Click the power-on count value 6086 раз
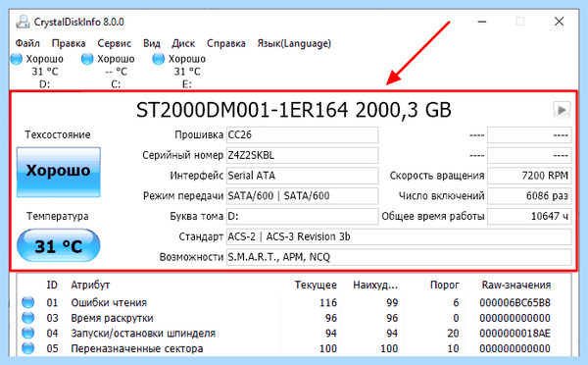The height and width of the screenshot is (365, 588). [529, 195]
